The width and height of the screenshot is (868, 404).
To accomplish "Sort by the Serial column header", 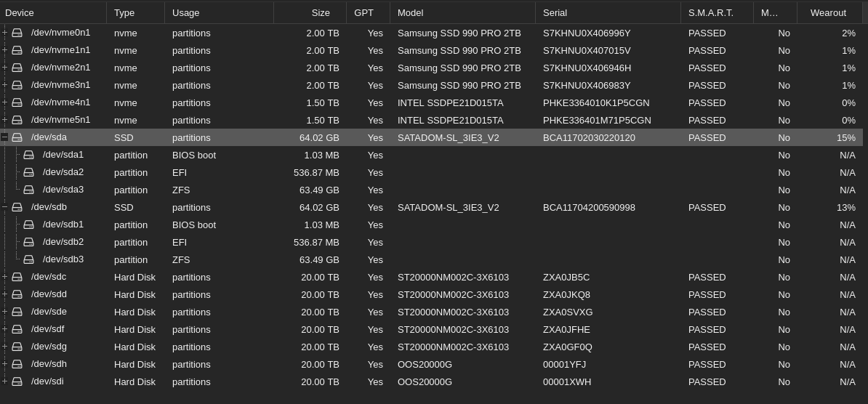I will pos(608,13).
